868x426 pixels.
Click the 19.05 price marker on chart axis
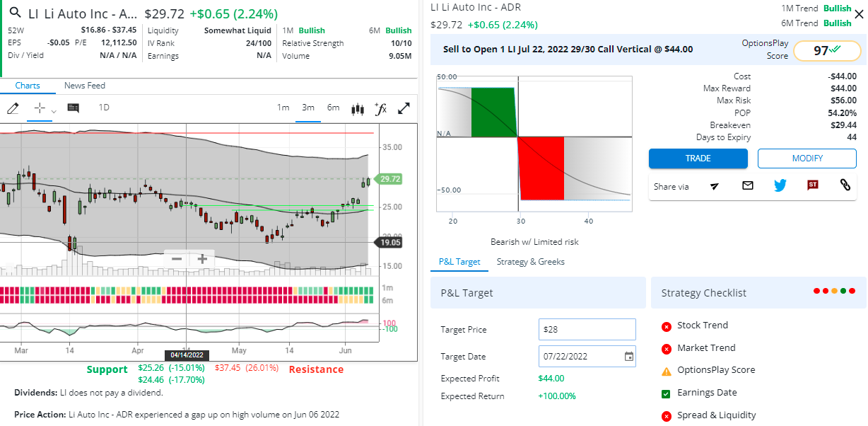390,242
